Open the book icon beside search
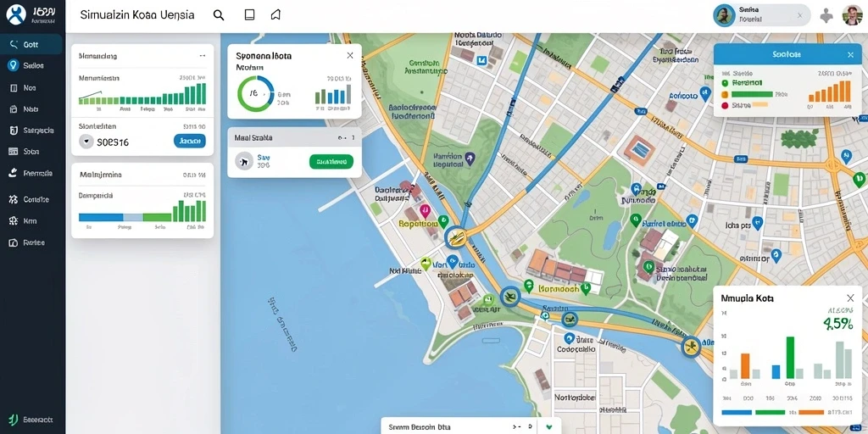Image resolution: width=868 pixels, height=434 pixels. [x=250, y=15]
